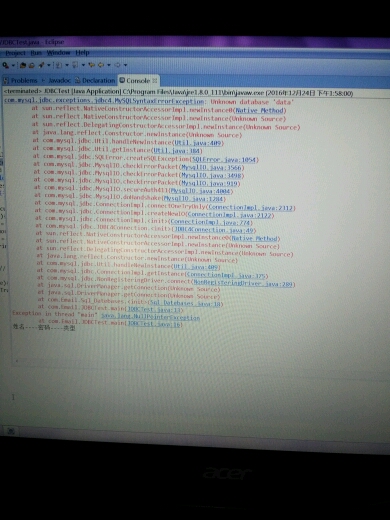Click the New Java Package icon
390x520 pixels.
[x=23, y=65]
